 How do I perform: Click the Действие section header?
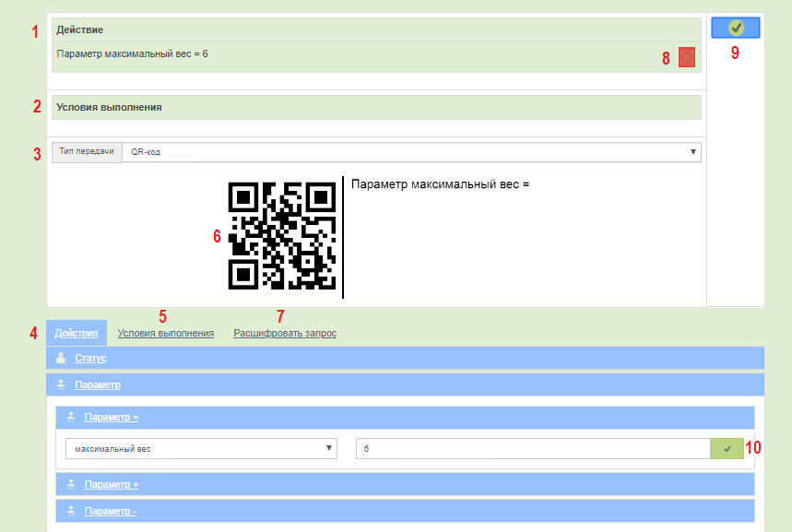pyautogui.click(x=376, y=30)
